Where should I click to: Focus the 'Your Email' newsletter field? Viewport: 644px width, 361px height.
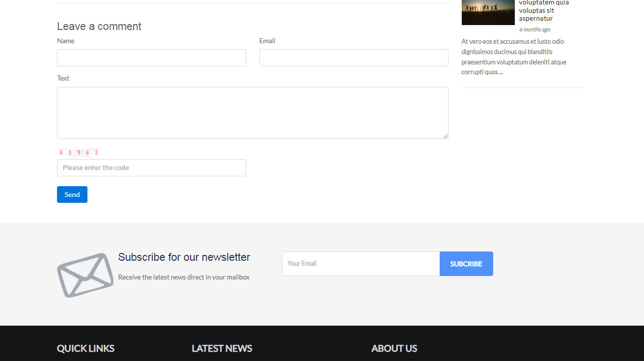click(361, 264)
